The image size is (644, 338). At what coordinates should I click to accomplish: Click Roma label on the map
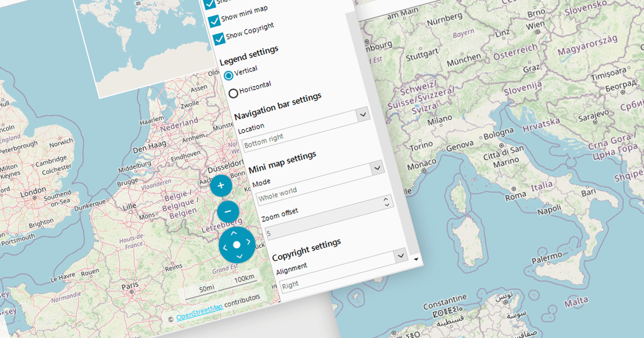point(515,197)
